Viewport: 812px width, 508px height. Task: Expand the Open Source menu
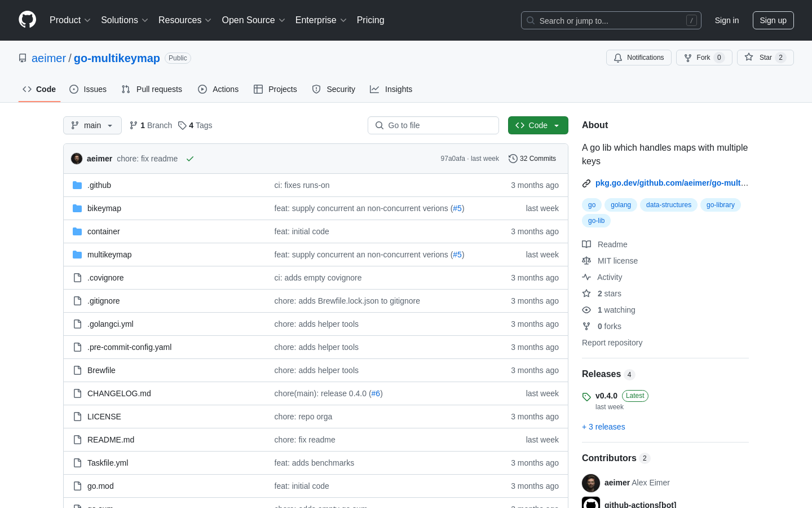[254, 20]
